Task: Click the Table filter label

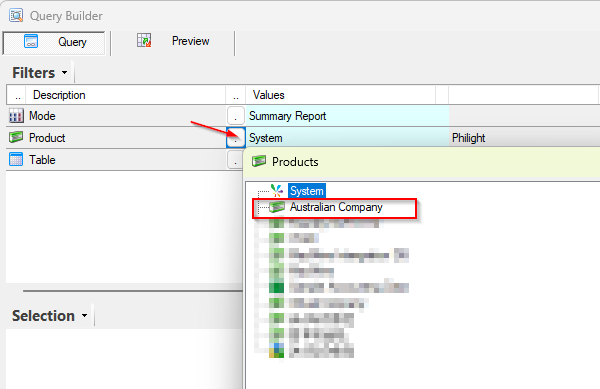Action: click(42, 160)
